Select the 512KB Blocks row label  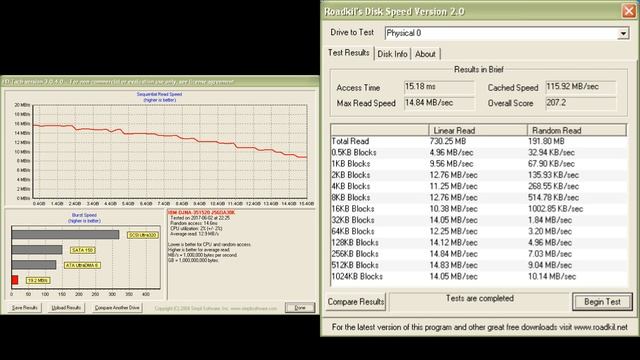[x=355, y=265]
